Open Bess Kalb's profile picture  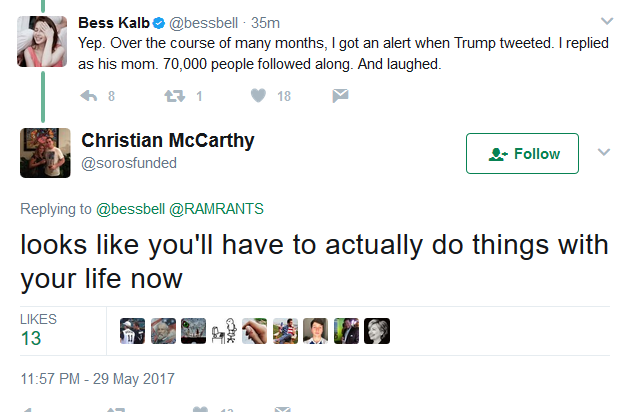click(42, 41)
